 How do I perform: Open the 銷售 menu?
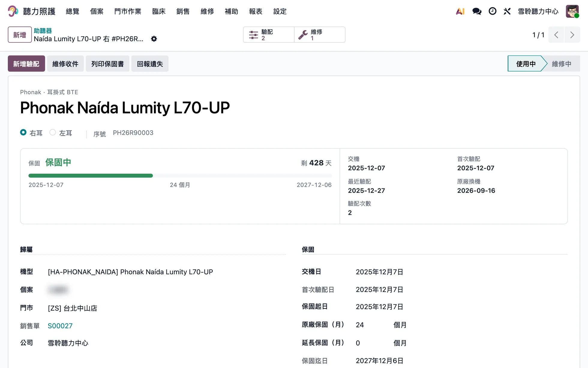coord(183,11)
